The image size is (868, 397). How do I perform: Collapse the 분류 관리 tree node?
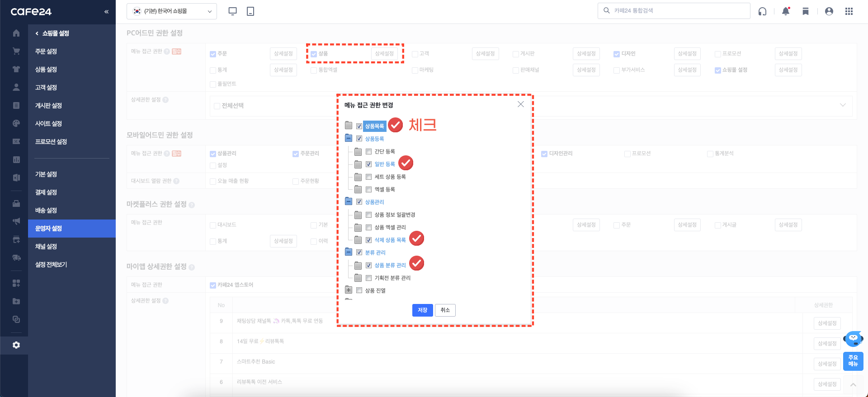(x=349, y=252)
